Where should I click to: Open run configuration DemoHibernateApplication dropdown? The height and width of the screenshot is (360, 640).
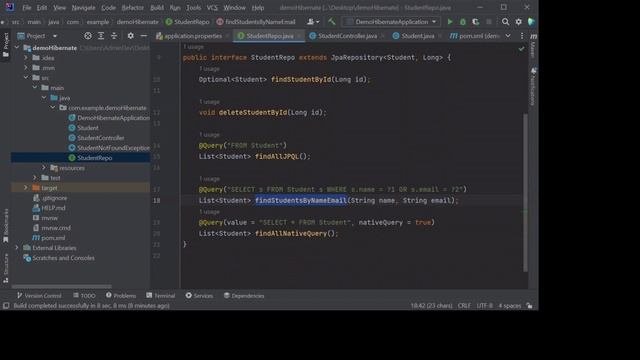(x=391, y=22)
